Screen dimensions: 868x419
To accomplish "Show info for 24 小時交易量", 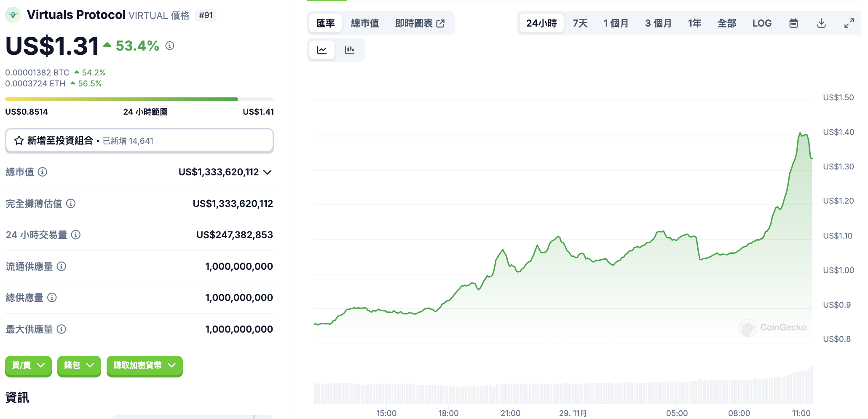I will tap(76, 235).
